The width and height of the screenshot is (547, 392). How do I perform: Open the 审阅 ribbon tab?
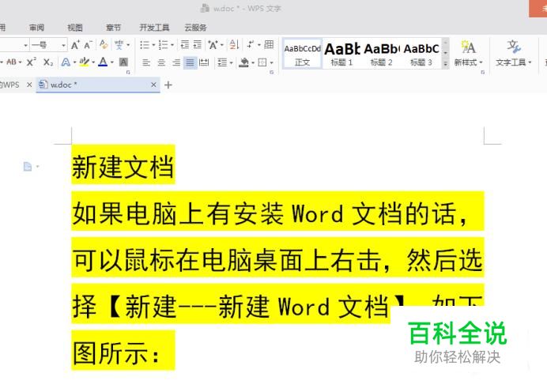pos(36,28)
